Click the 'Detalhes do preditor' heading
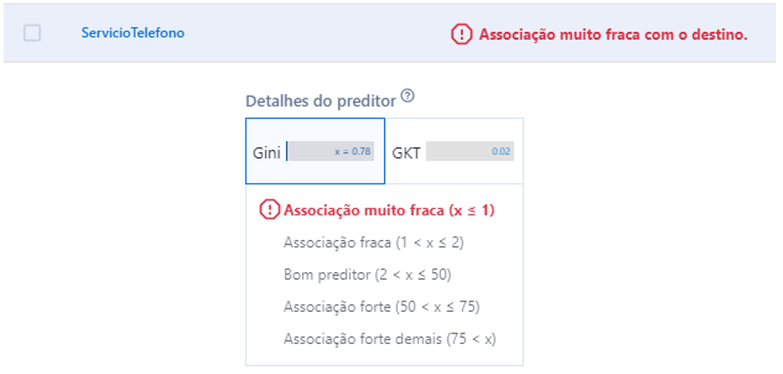Image resolution: width=783 pixels, height=374 pixels. click(321, 101)
